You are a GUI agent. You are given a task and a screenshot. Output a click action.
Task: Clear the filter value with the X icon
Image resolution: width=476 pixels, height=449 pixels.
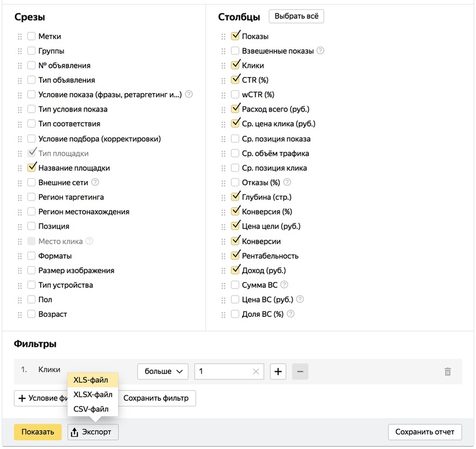(x=255, y=372)
